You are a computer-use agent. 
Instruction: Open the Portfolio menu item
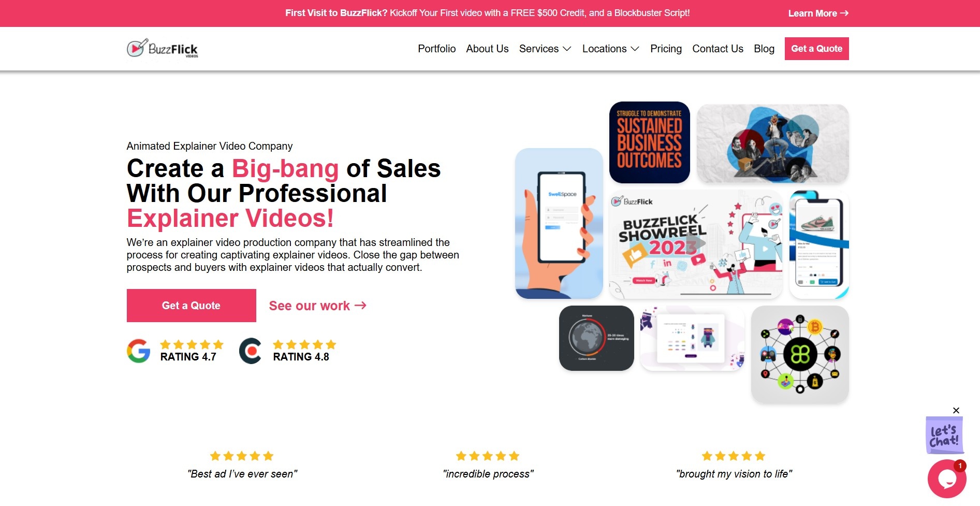437,49
